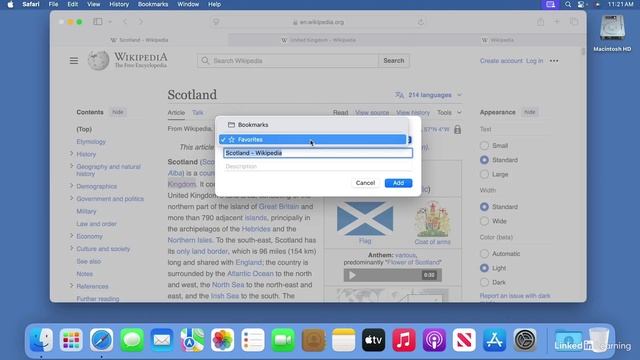Viewport: 640px width, 360px height.
Task: Open FaceTime app in Dock
Action: (x=283, y=340)
